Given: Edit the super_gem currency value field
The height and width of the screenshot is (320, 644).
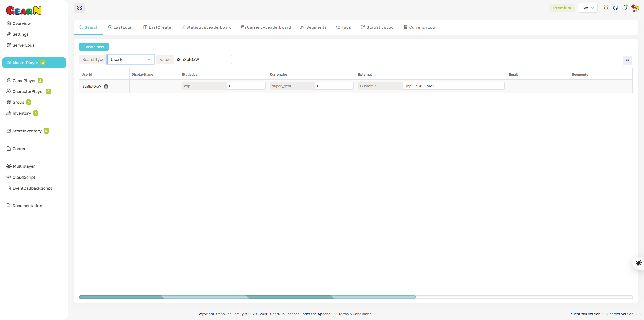Looking at the screenshot, I should pyautogui.click(x=334, y=86).
